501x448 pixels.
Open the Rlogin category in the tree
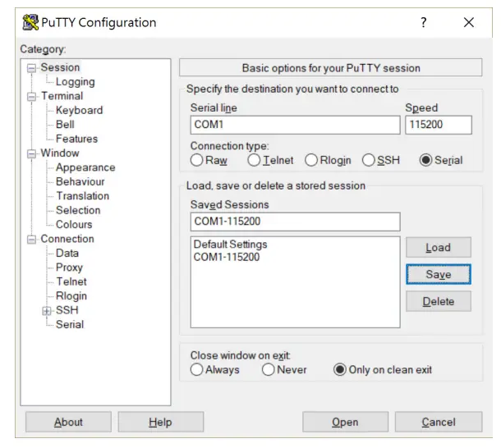(71, 295)
